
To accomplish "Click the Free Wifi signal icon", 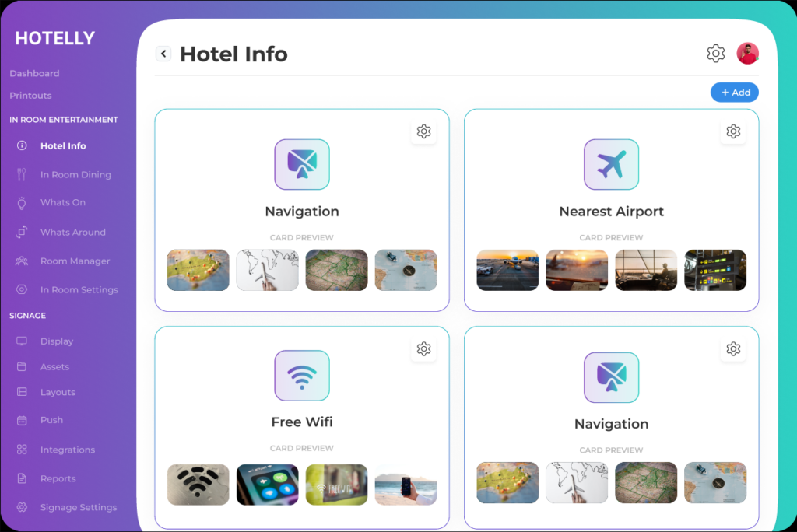I will point(302,376).
